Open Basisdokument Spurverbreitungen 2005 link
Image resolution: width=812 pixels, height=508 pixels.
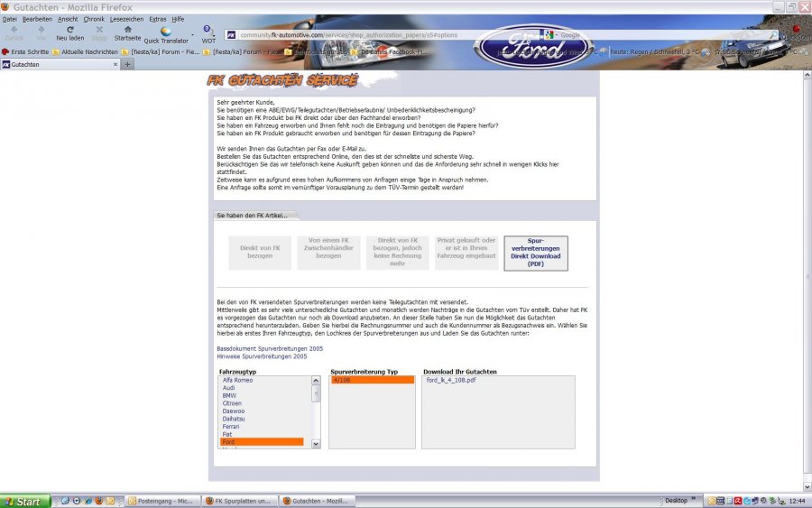pos(270,348)
